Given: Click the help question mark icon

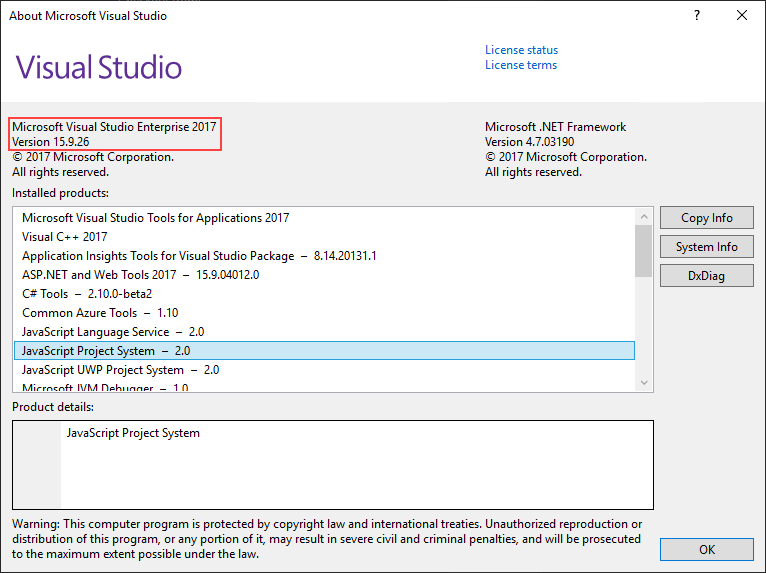Looking at the screenshot, I should pos(697,16).
